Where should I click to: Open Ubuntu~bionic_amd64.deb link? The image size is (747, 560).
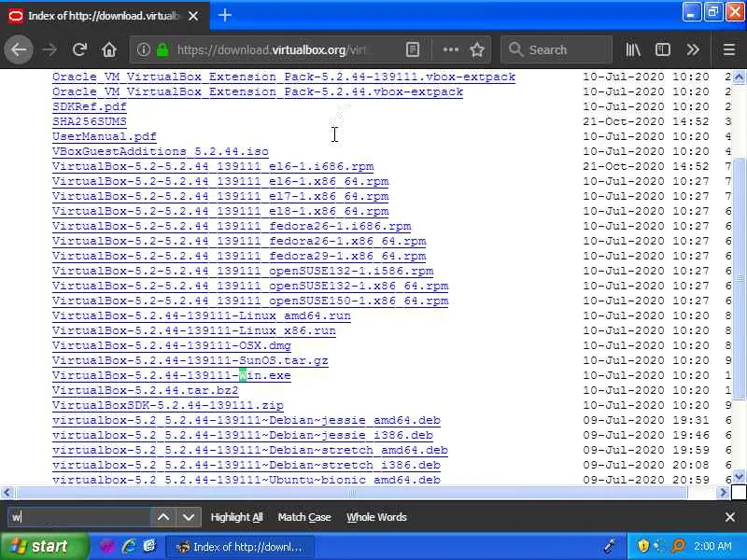[x=247, y=480]
